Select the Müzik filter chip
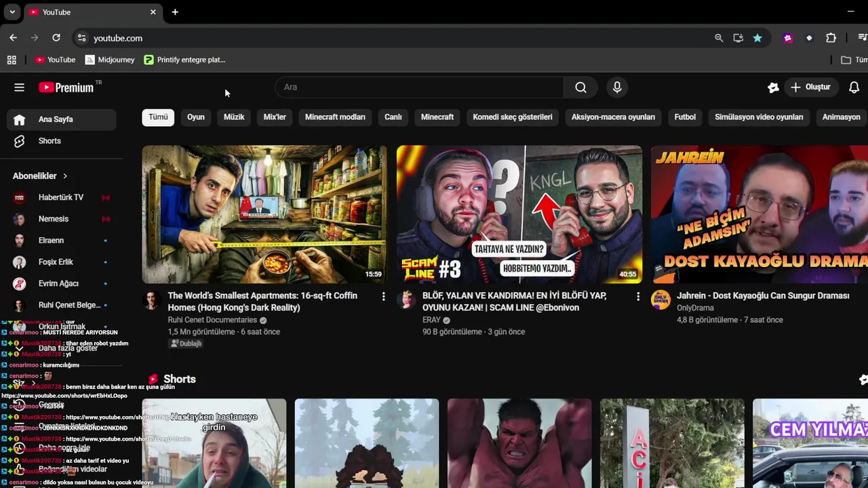 (234, 117)
